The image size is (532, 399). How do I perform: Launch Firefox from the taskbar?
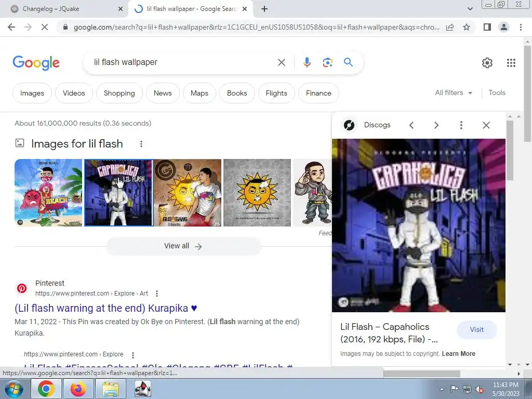pyautogui.click(x=78, y=389)
